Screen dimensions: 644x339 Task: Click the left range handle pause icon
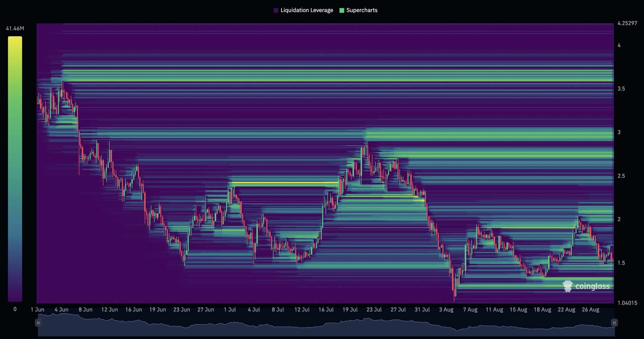tap(38, 323)
